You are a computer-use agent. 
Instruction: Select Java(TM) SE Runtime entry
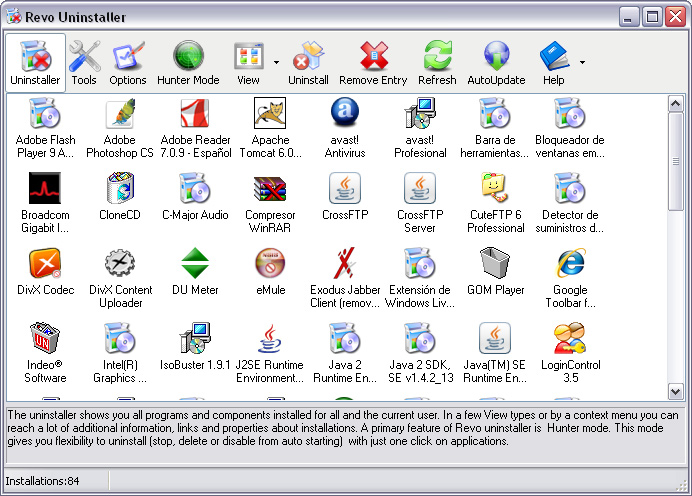coord(495,353)
